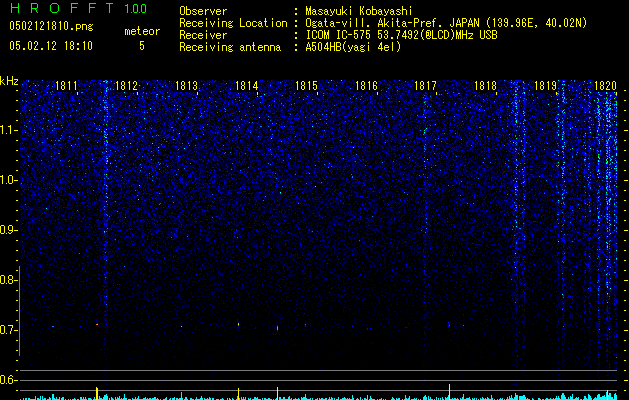The height and width of the screenshot is (400, 629).
Task: Click the red meteor echo spot after 1817
Action: 449,325
